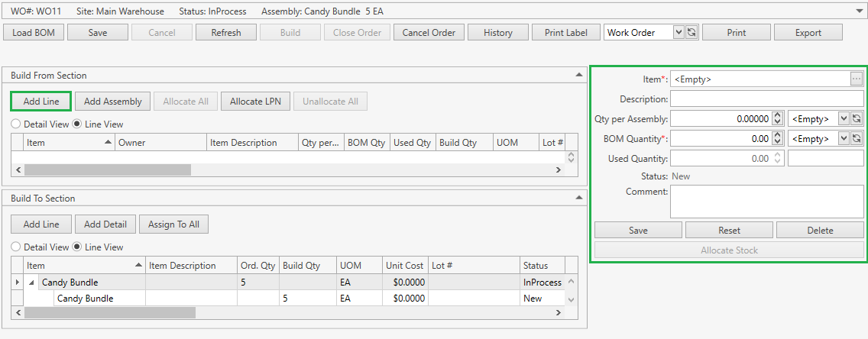The image size is (868, 339).
Task: Click the Comment text box
Action: [766, 202]
